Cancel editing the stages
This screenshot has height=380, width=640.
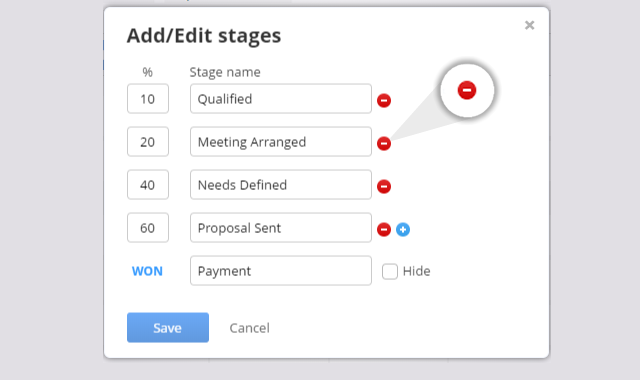tap(249, 328)
